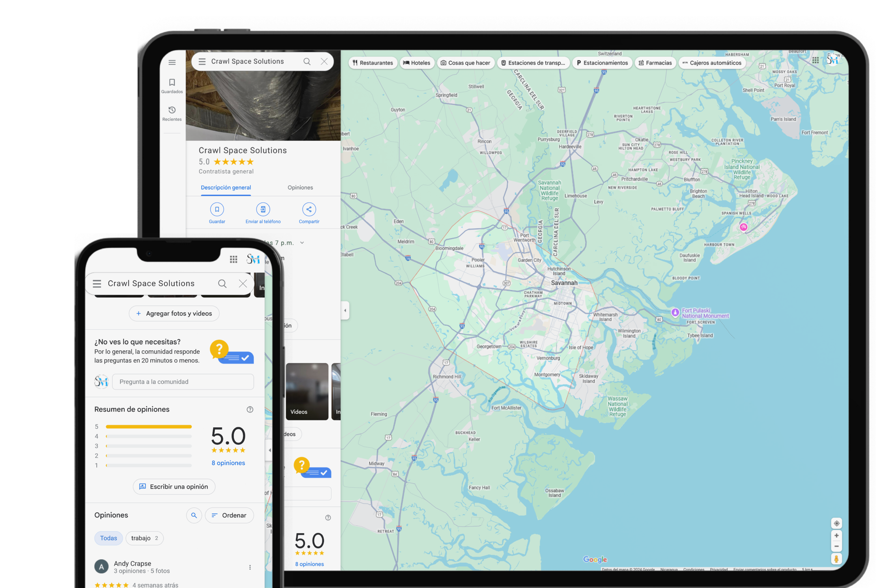
Task: Click the phone search magnifier icon
Action: pyautogui.click(x=222, y=283)
